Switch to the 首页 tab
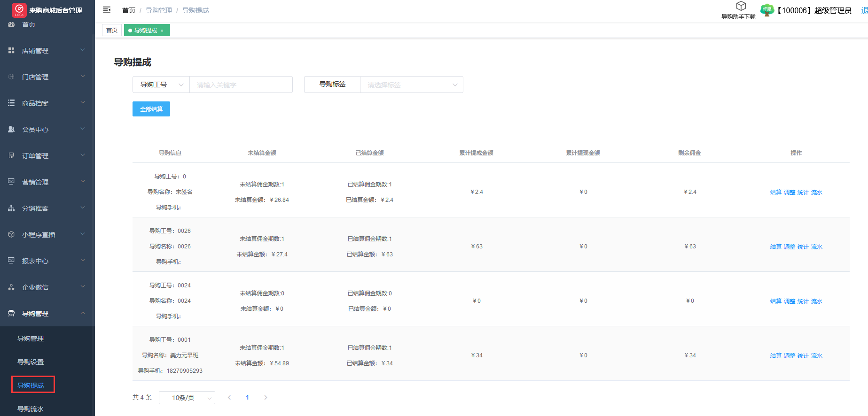 pyautogui.click(x=112, y=31)
